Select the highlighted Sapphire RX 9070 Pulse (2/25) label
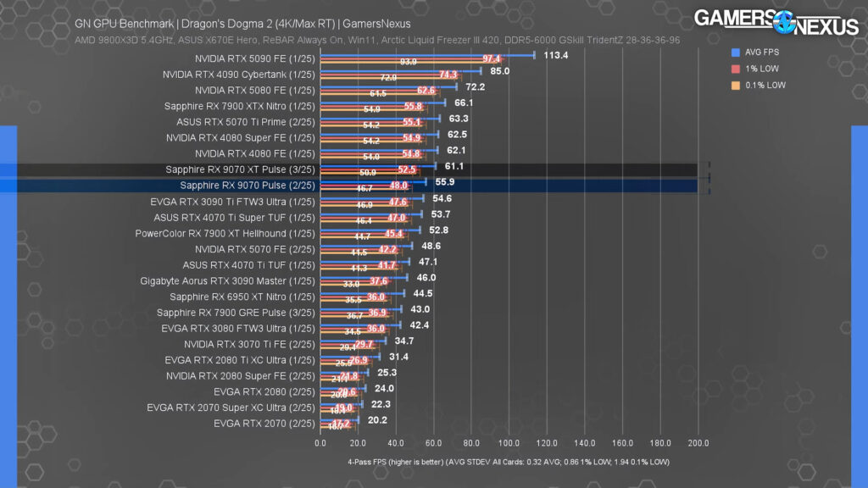Image resolution: width=868 pixels, height=488 pixels. coord(247,186)
